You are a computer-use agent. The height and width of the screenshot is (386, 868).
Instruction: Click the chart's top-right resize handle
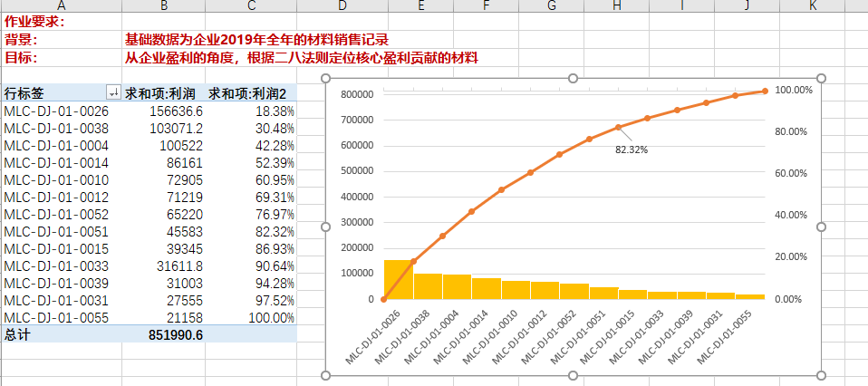[821, 78]
